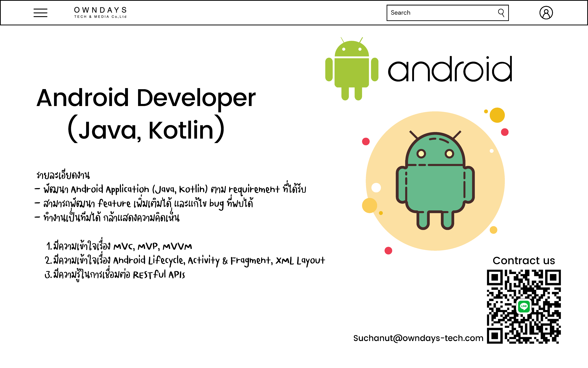Screen dimensions: 588x368
Task: Click the Contract us heading
Action: click(x=524, y=260)
